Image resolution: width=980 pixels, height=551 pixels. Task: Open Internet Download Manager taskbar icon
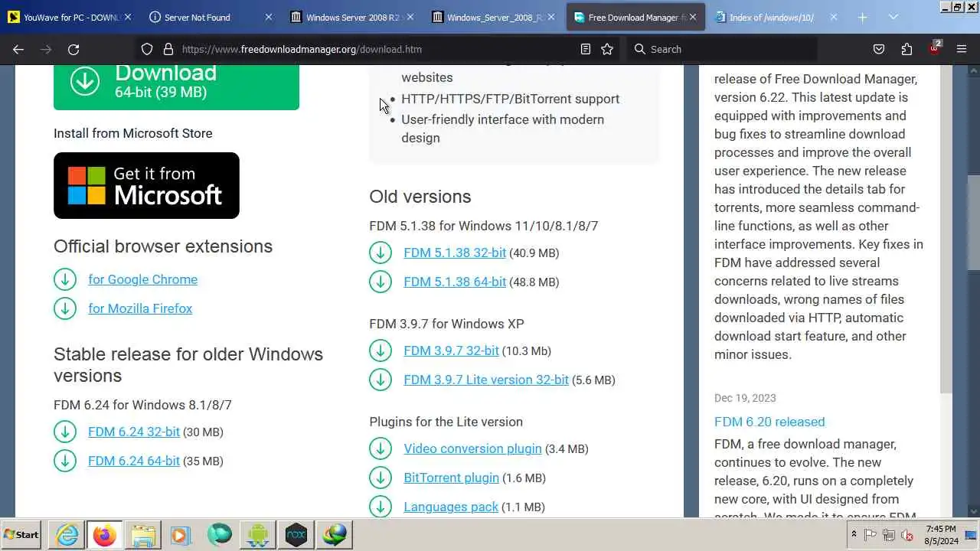pyautogui.click(x=335, y=535)
